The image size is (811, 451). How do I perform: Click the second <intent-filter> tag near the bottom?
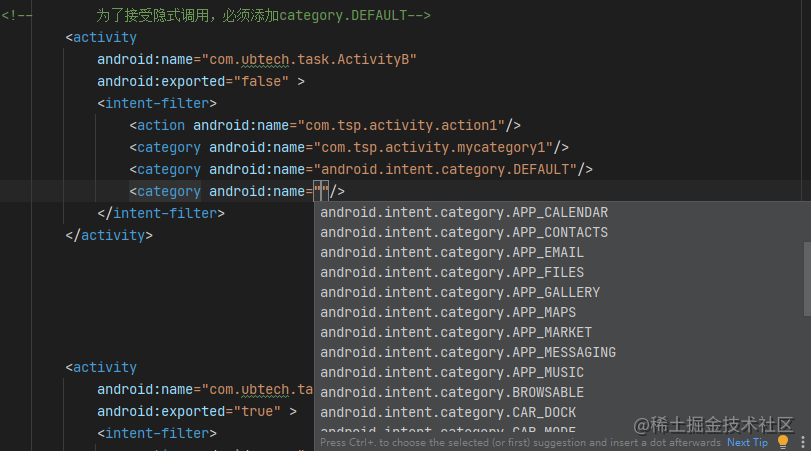coord(157,433)
